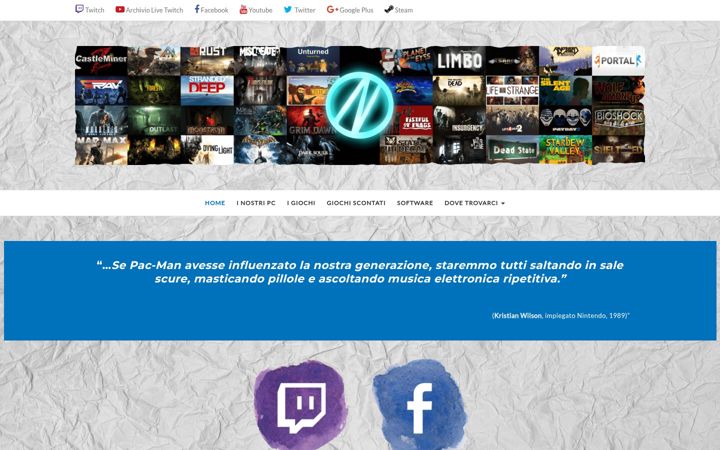This screenshot has height=450, width=720.
Task: Click the red Archivio Live Twitch icon
Action: (x=120, y=9)
